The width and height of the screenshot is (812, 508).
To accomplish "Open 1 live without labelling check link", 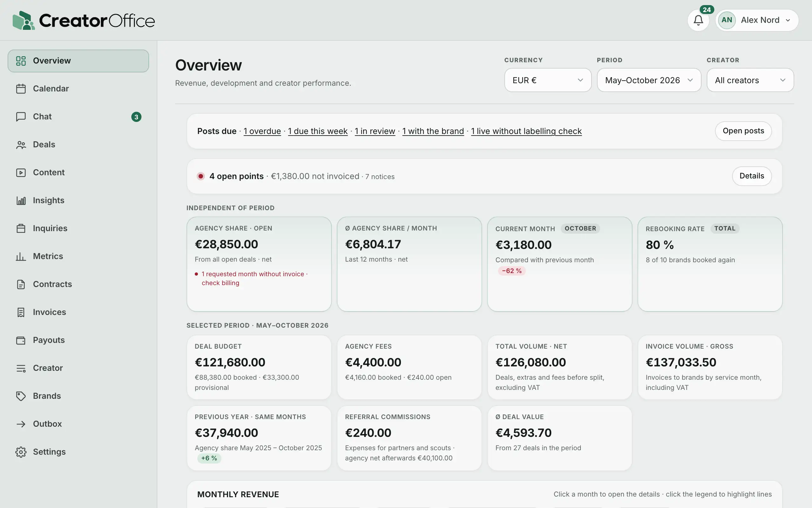I will [526, 131].
